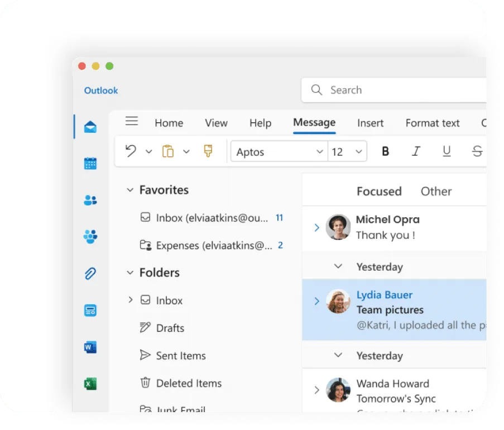Expand the Inbox folder subtree
The height and width of the screenshot is (430, 504).
[x=130, y=300]
